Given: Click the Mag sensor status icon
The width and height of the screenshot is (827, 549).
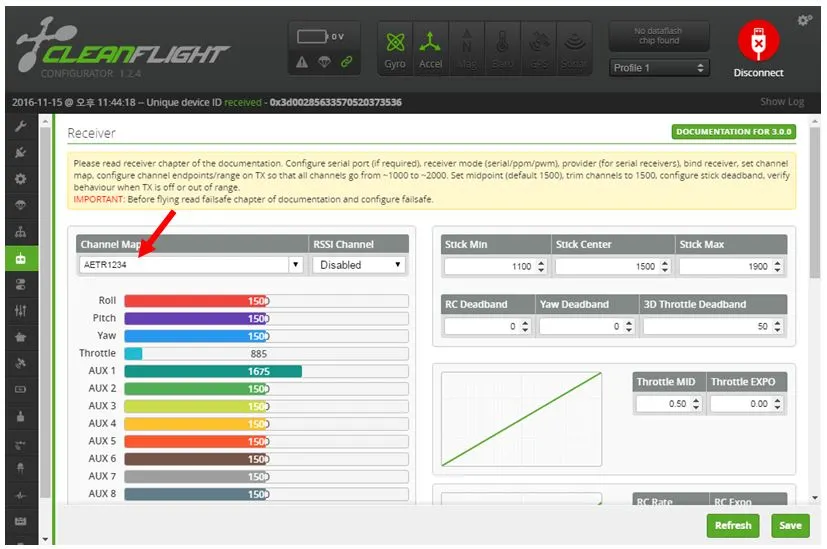Looking at the screenshot, I should tap(467, 50).
